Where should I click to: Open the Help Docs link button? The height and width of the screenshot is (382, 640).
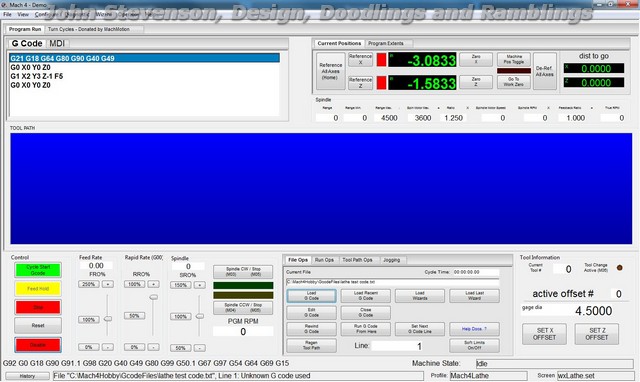coord(474,329)
